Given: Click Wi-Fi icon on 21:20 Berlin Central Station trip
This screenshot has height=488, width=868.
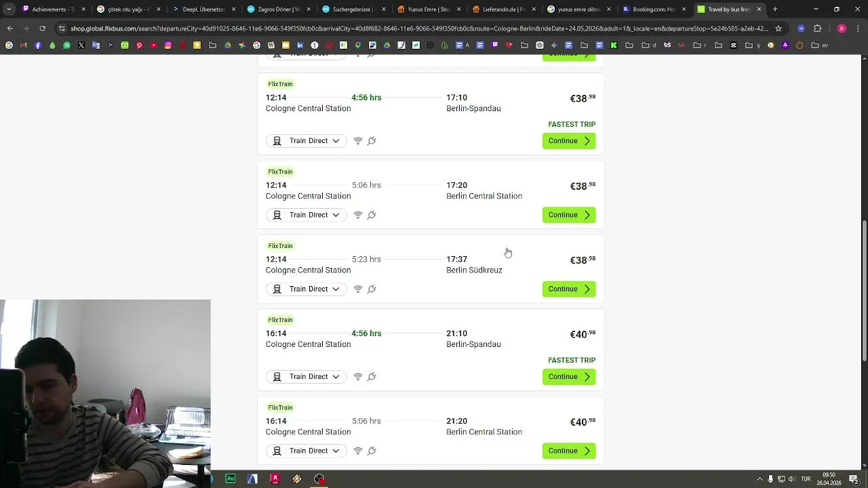Looking at the screenshot, I should (358, 451).
